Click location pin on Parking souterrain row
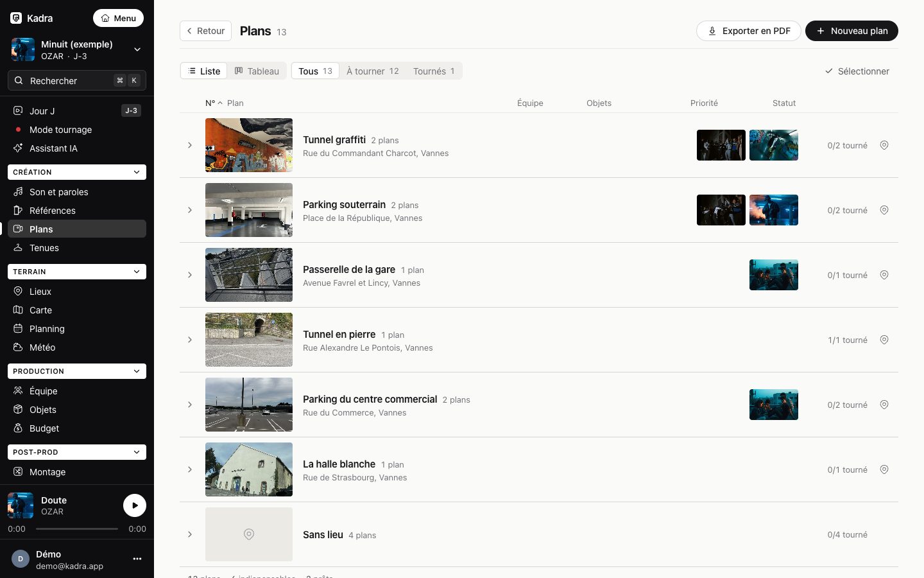 click(x=884, y=210)
